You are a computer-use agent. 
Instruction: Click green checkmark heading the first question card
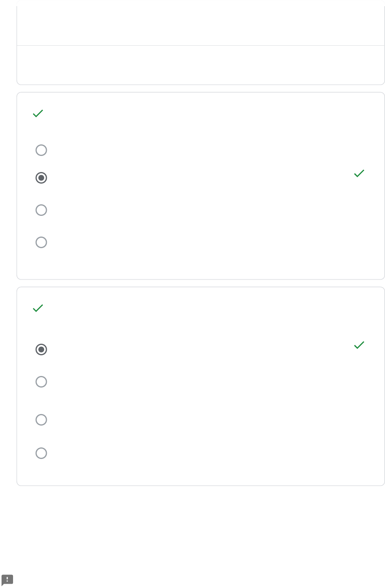coord(38,113)
